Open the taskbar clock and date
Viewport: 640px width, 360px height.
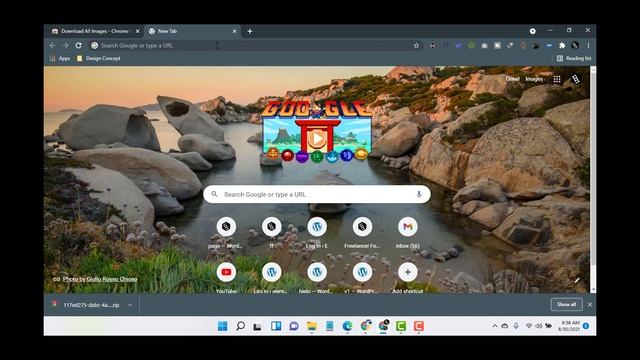570,326
